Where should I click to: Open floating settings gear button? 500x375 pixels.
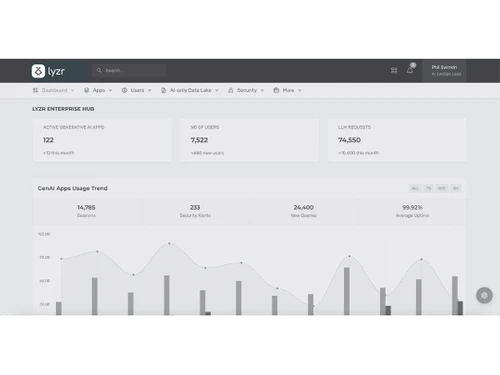point(484,295)
